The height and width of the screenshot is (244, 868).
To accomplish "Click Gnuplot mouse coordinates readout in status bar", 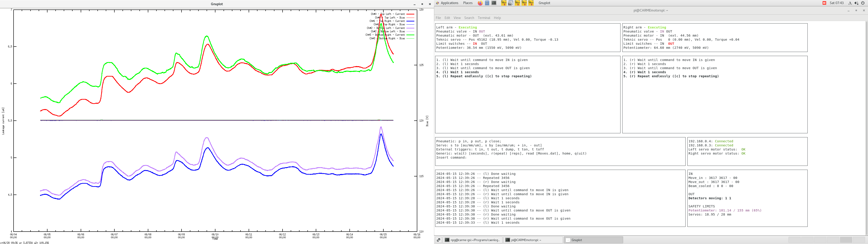I will (x=25, y=242).
